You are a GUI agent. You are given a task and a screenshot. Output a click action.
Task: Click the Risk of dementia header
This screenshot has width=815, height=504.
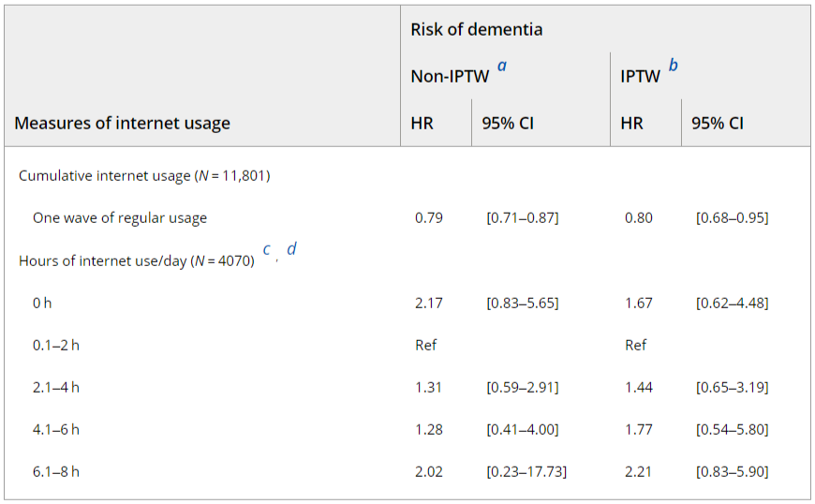pyautogui.click(x=476, y=29)
